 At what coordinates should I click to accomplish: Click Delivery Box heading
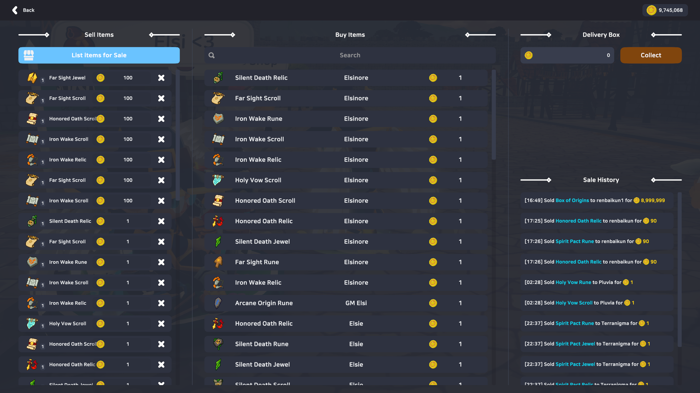[601, 35]
